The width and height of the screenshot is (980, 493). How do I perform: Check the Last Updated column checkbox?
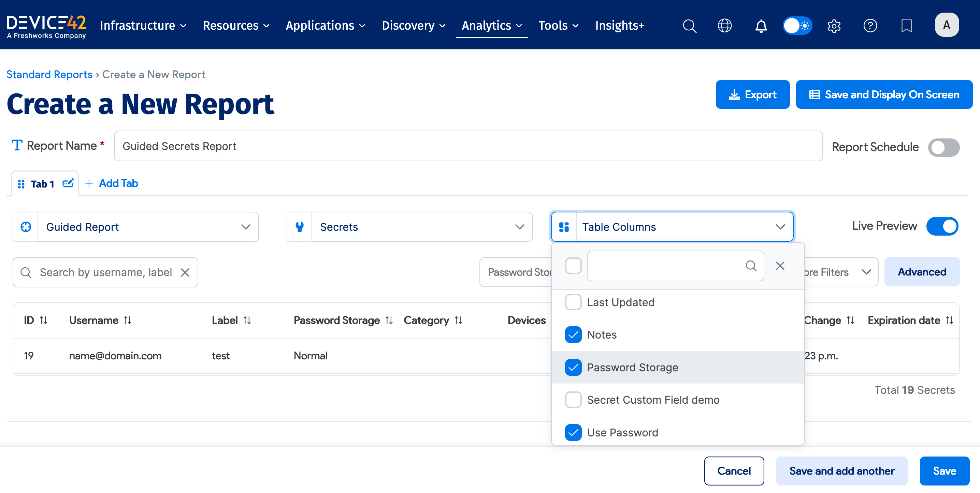click(573, 302)
